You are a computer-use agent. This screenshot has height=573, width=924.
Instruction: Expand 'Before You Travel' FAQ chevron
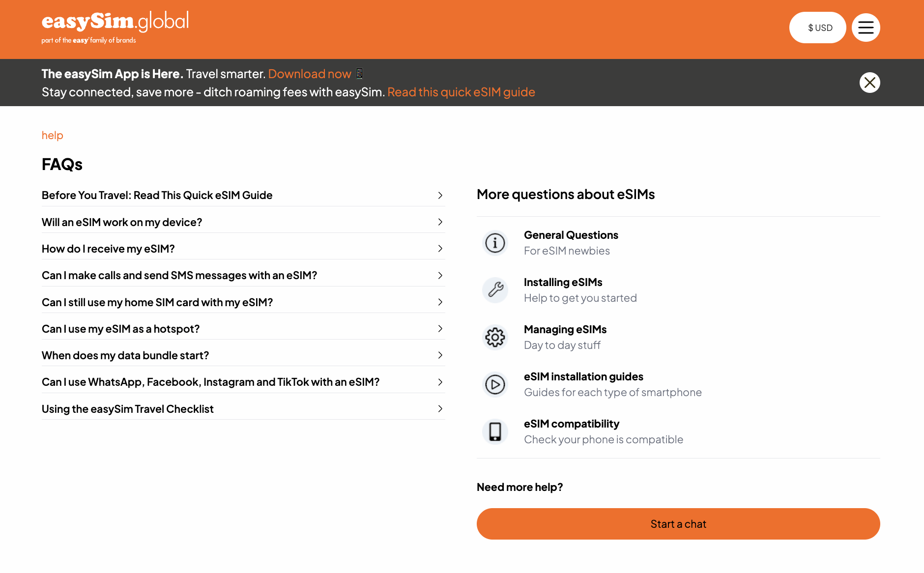[440, 196]
